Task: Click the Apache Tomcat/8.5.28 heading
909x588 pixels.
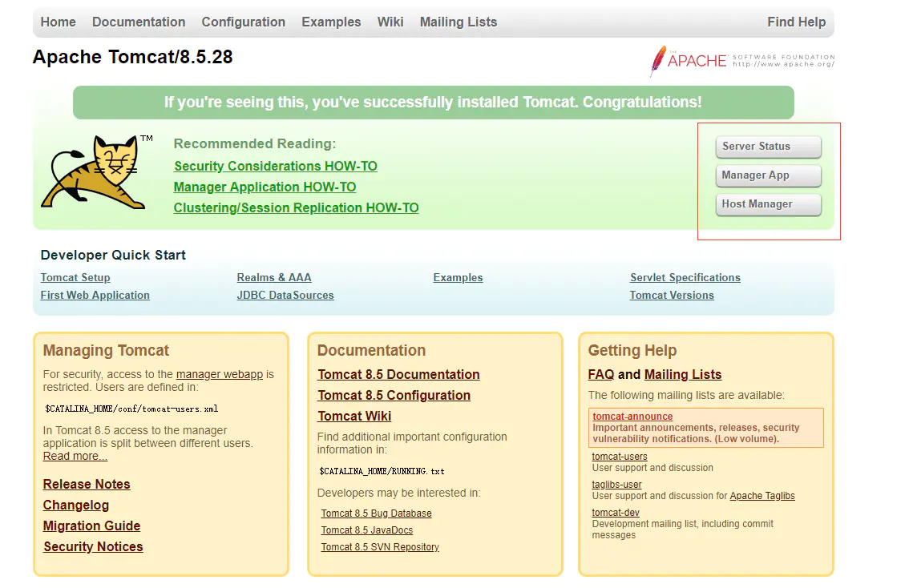Action: [x=133, y=57]
